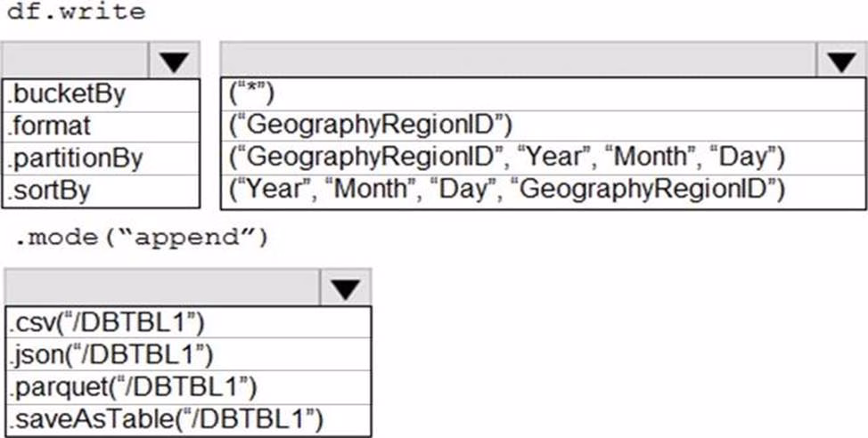Choose the .format option
Viewport: 868px width, 438px height.
(50, 126)
